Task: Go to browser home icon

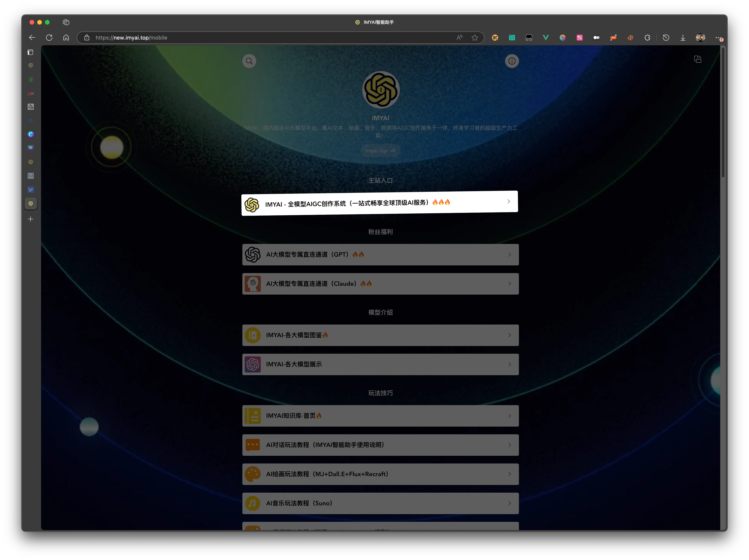Action: point(66,38)
